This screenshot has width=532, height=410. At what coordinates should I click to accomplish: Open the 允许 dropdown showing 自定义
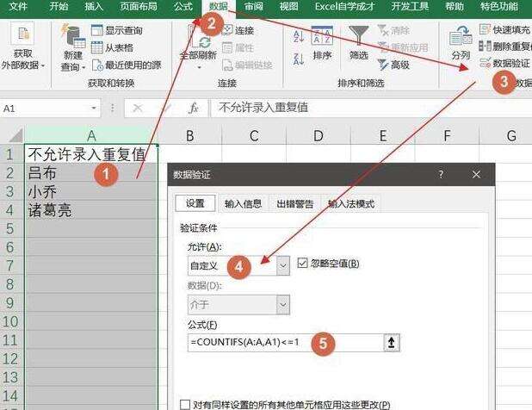coord(238,265)
